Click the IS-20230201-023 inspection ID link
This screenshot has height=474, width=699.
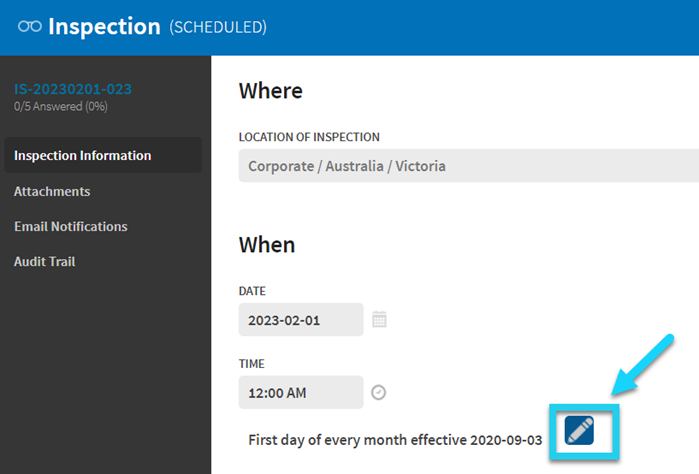(73, 89)
